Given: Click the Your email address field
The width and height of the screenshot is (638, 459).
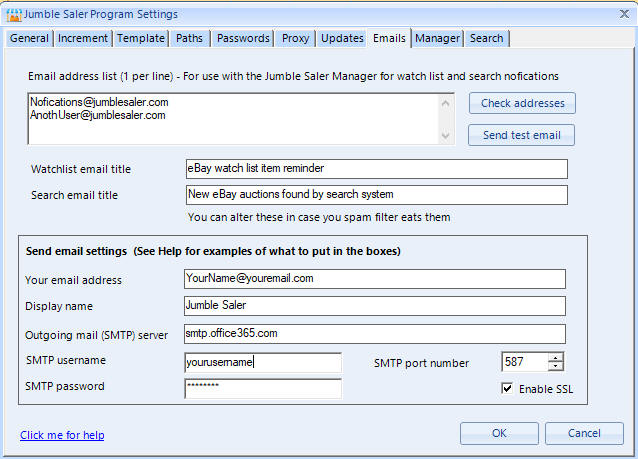Looking at the screenshot, I should (x=375, y=279).
